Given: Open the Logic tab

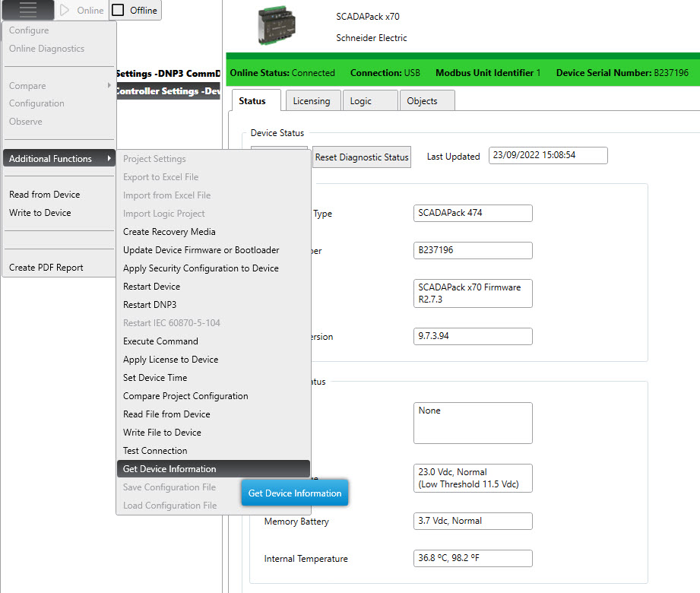Looking at the screenshot, I should pyautogui.click(x=370, y=101).
